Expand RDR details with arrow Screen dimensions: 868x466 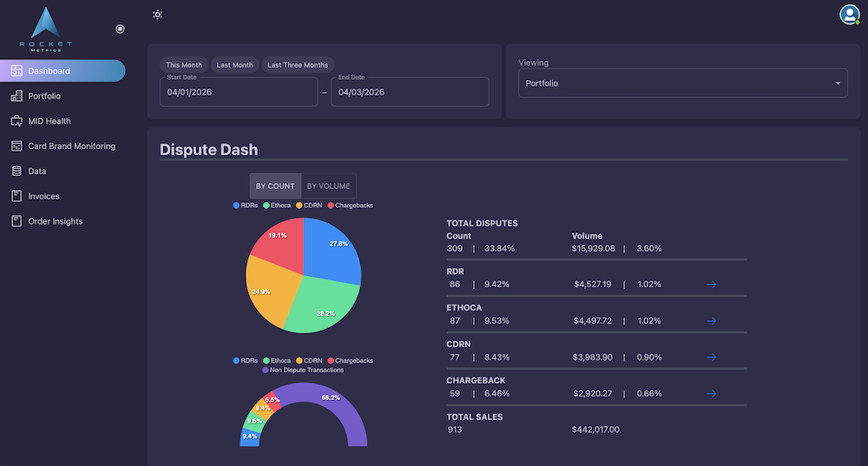[x=711, y=284]
